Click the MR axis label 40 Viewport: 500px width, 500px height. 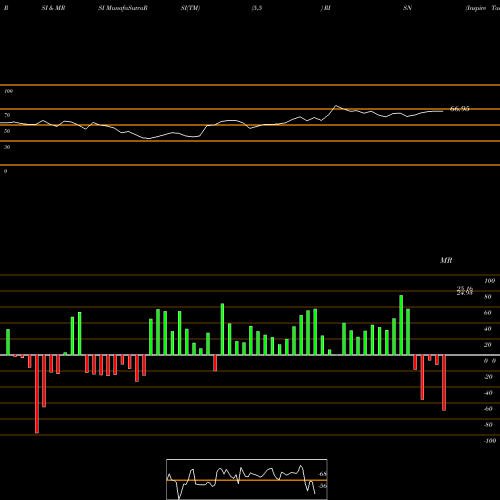coord(487,329)
